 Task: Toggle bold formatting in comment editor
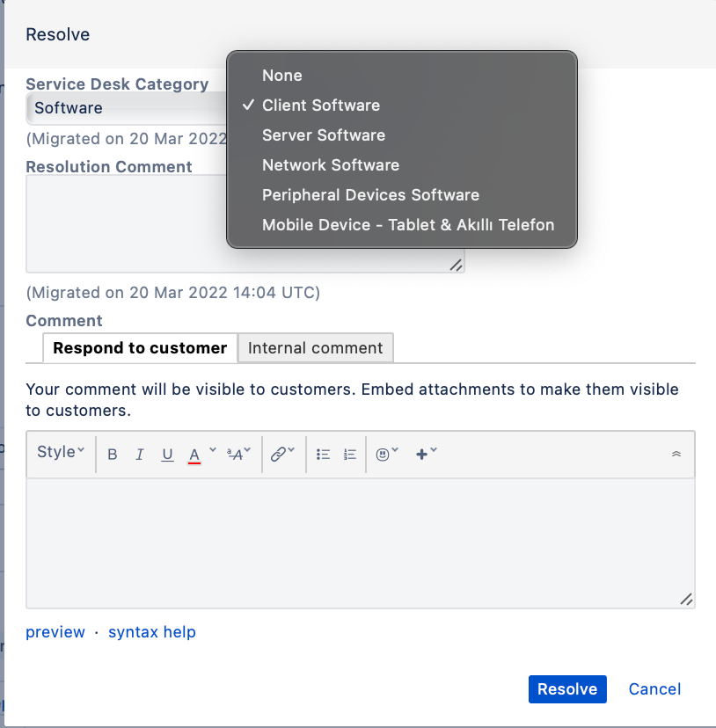coord(112,454)
